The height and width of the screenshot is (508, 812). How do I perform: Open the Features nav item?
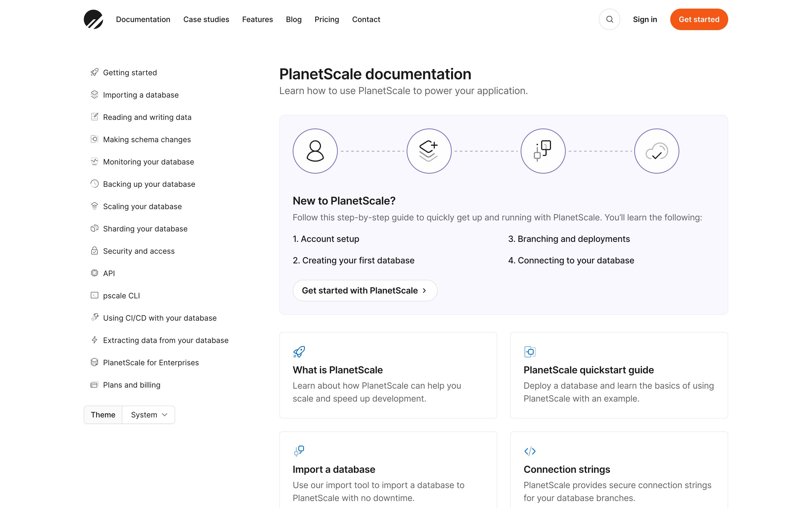coord(258,19)
